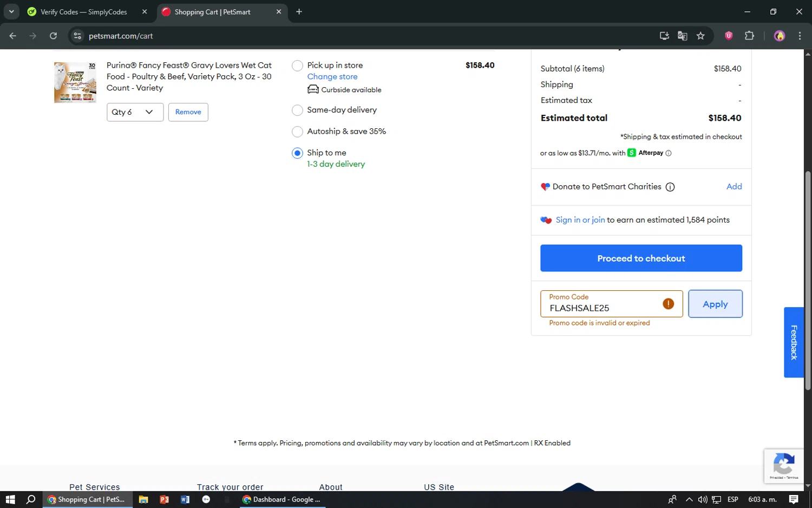Open the Qty 6 quantity dropdown
The width and height of the screenshot is (812, 508).
135,112
